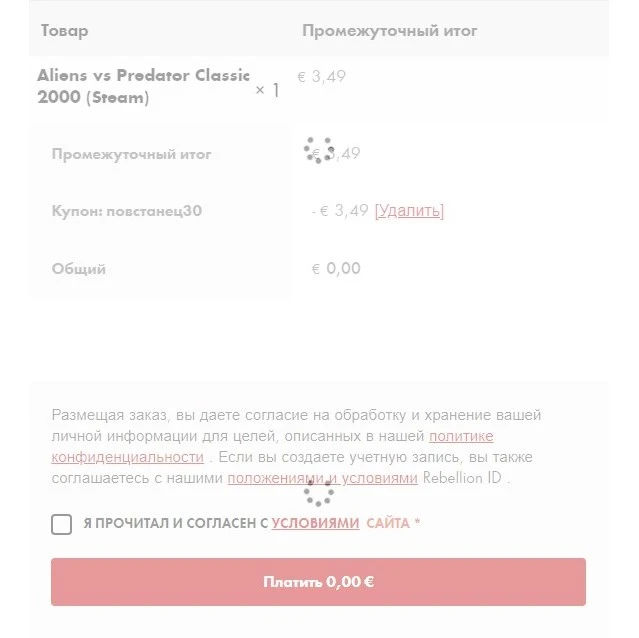Click the Товар column header
This screenshot has height=638, width=639.
click(x=64, y=31)
